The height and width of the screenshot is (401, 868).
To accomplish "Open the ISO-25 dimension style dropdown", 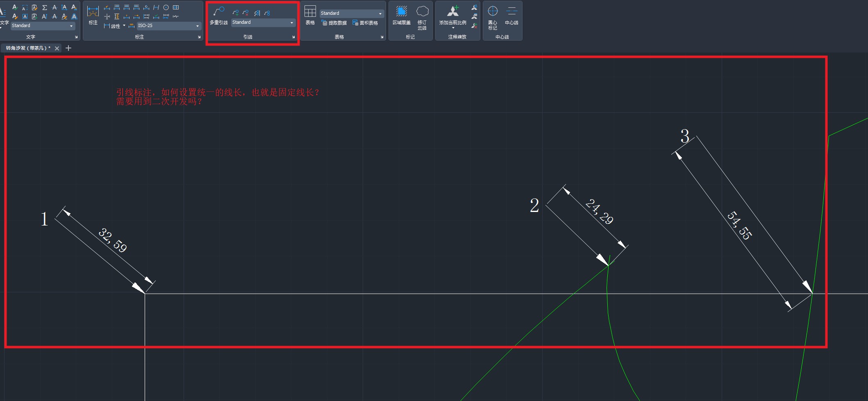I will (x=168, y=26).
